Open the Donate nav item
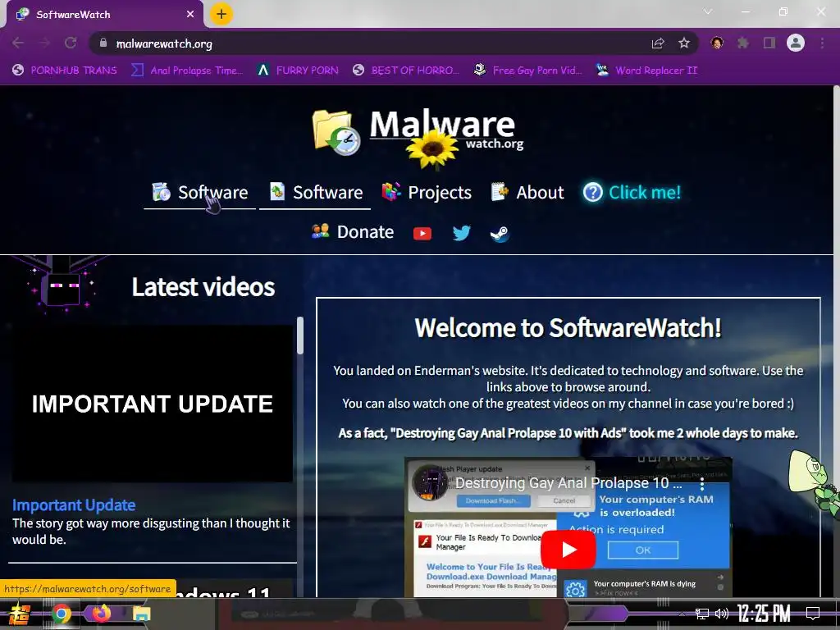Viewport: 840px width, 630px height. click(x=353, y=232)
